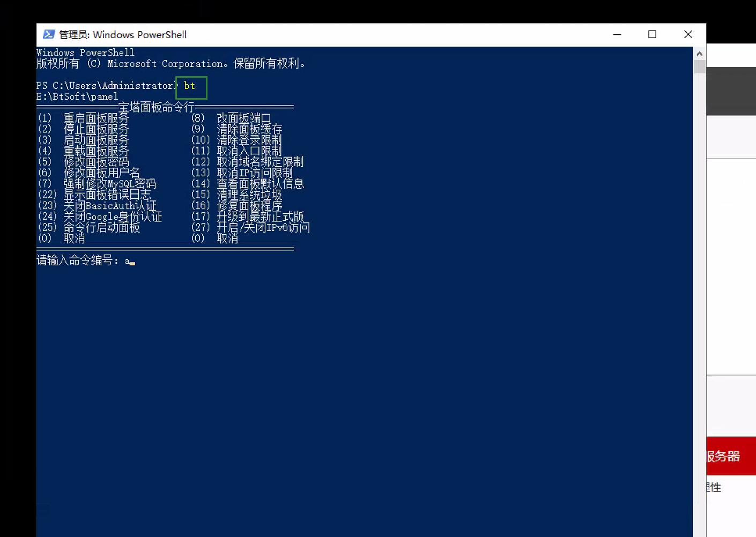Screen dimensions: 756x537
Task: Click the PS C:\Users\Administrator prompt text
Action: (x=107, y=86)
